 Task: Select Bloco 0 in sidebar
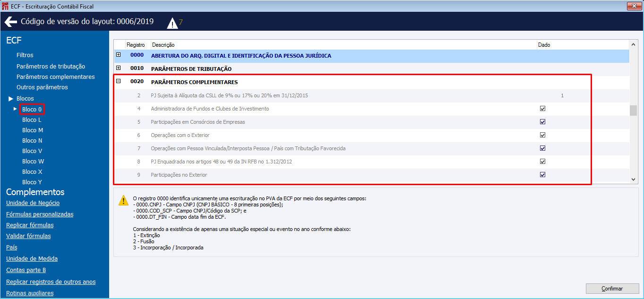(32, 109)
